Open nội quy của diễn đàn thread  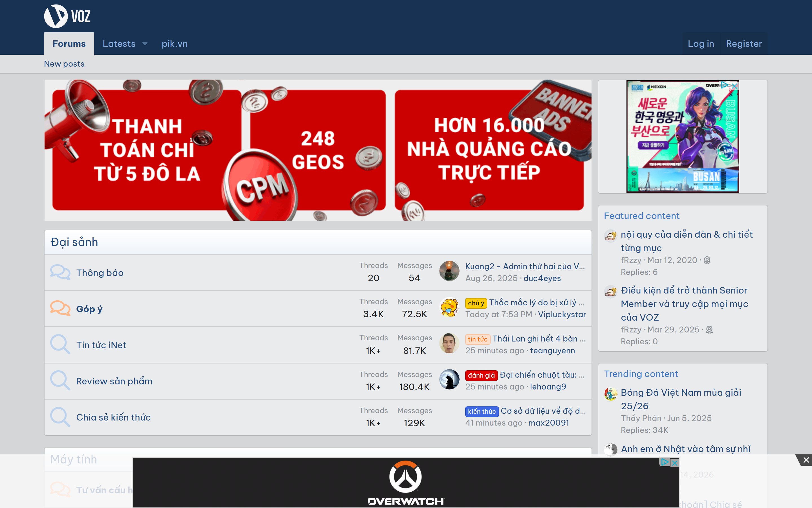(687, 241)
